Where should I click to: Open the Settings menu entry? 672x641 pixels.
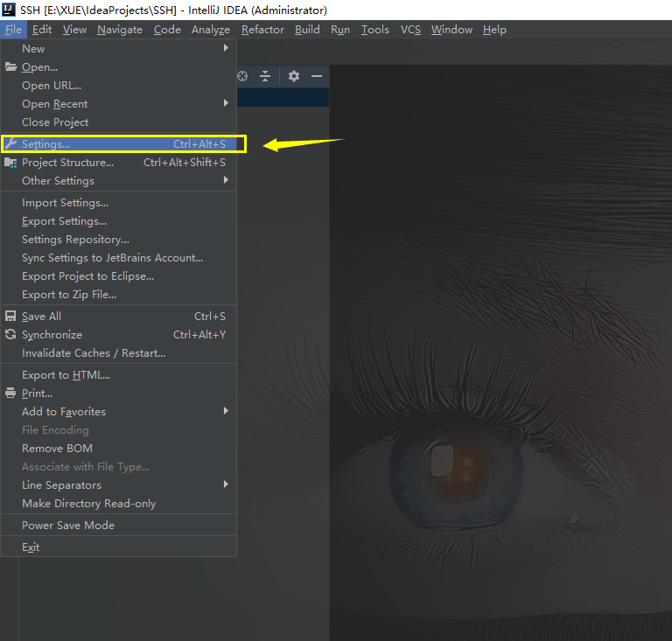pyautogui.click(x=119, y=144)
